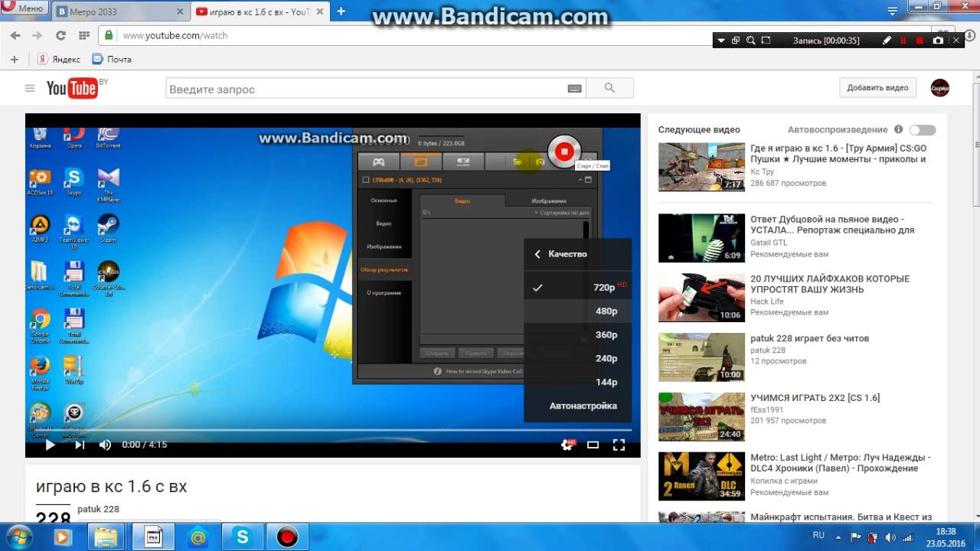Choose 360p video quality
980x551 pixels.
[x=578, y=334]
